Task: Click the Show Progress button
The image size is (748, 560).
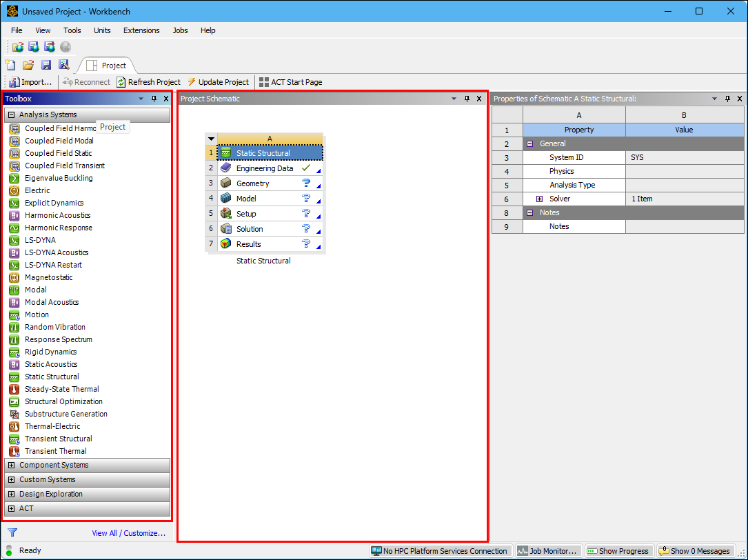Action: [618, 551]
